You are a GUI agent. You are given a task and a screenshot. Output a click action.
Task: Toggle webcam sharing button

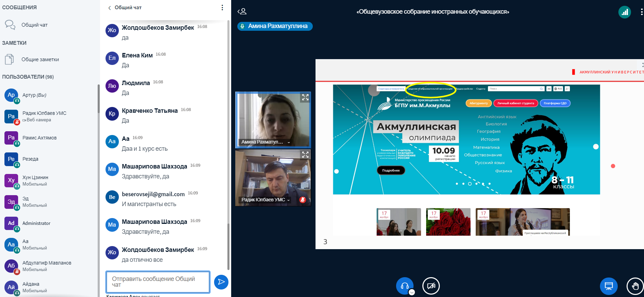(431, 286)
